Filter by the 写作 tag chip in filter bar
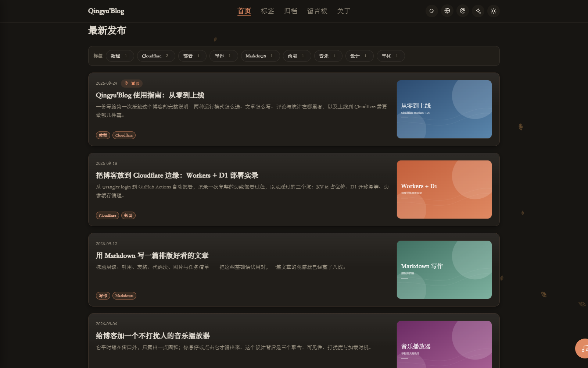The image size is (588, 368). tap(223, 56)
